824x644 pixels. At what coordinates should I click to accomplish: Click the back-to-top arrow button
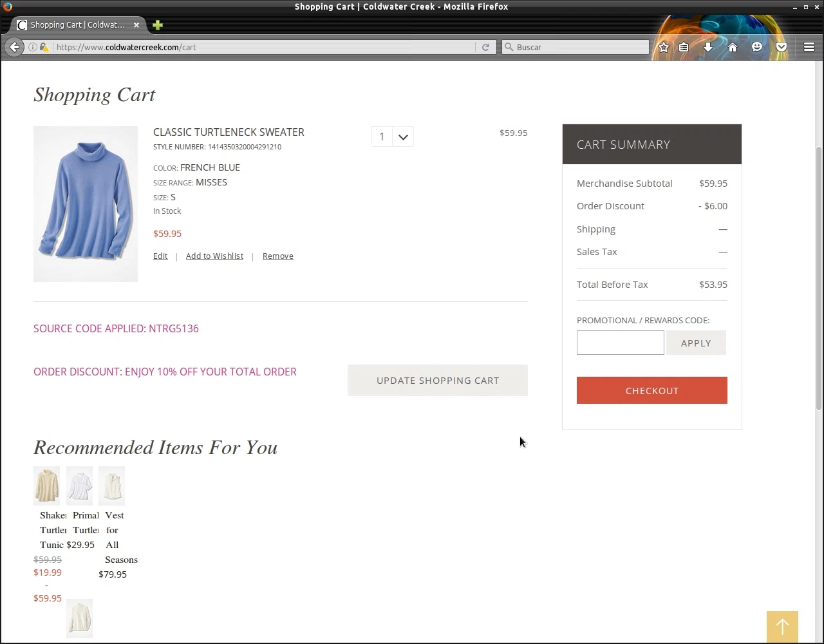point(782,627)
